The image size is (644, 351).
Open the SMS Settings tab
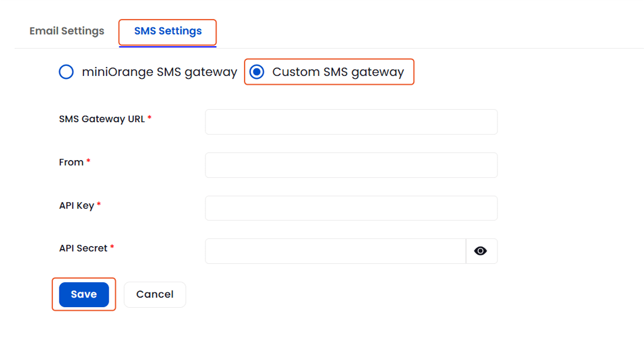[167, 31]
